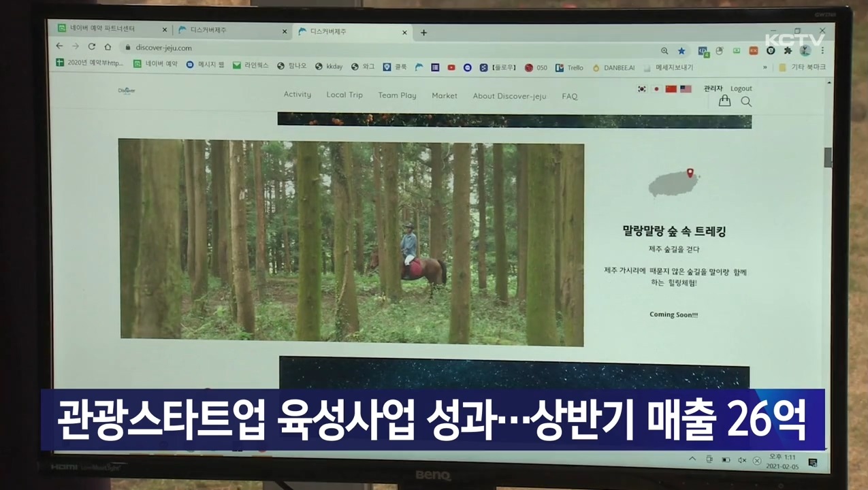Open Chrome's zoom magnifier in address bar
The width and height of the screenshot is (868, 490).
(x=664, y=50)
